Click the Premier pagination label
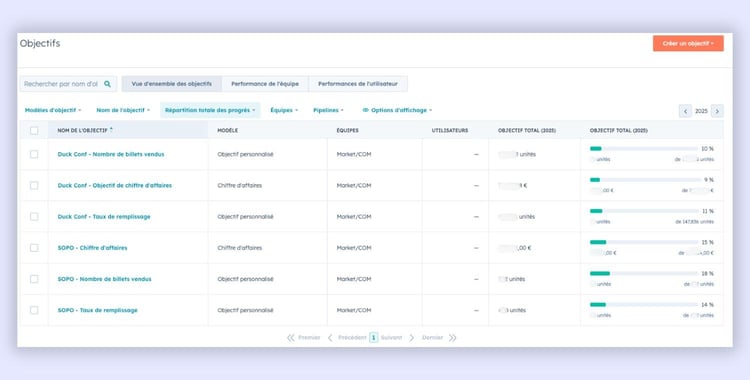750x380 pixels. click(309, 338)
